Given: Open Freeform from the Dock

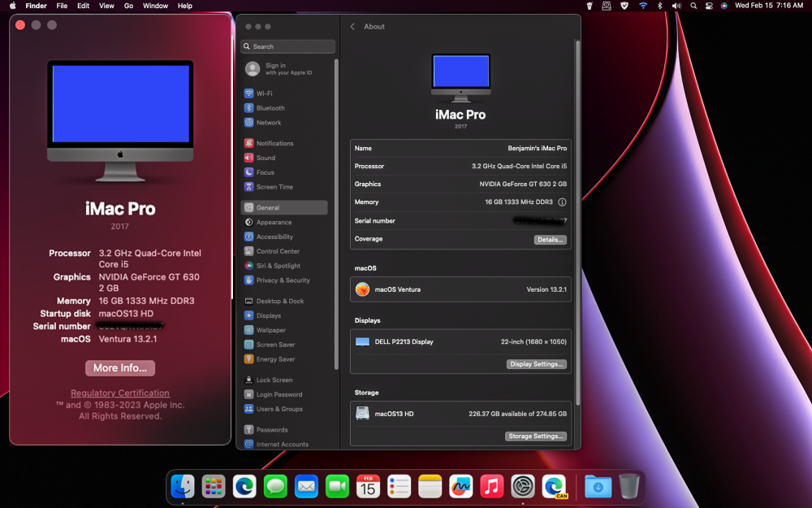Looking at the screenshot, I should click(461, 486).
